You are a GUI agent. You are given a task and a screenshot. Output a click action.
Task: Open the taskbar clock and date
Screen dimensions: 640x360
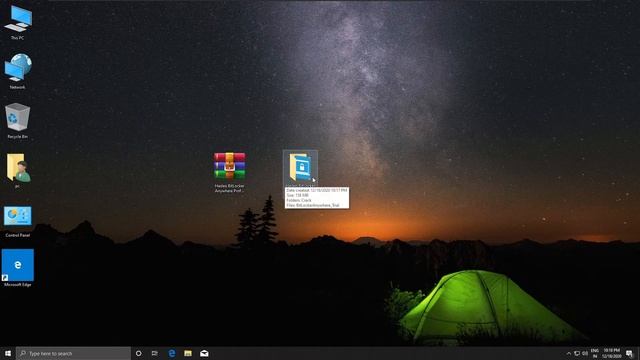click(x=611, y=353)
